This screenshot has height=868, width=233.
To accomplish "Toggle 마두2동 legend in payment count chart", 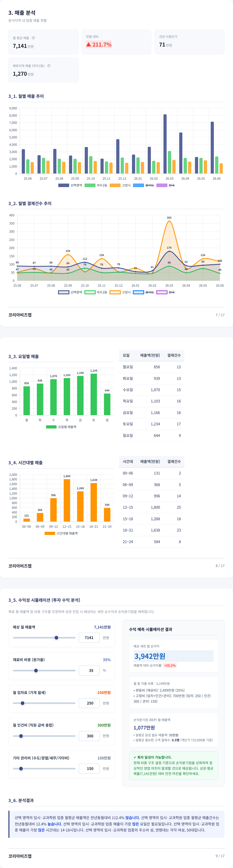I will point(96,292).
